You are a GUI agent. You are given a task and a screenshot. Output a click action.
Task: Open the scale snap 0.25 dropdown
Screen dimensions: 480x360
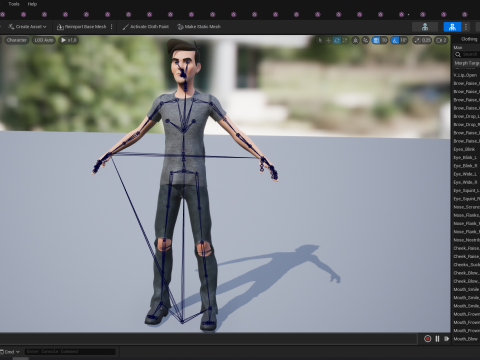pos(426,40)
